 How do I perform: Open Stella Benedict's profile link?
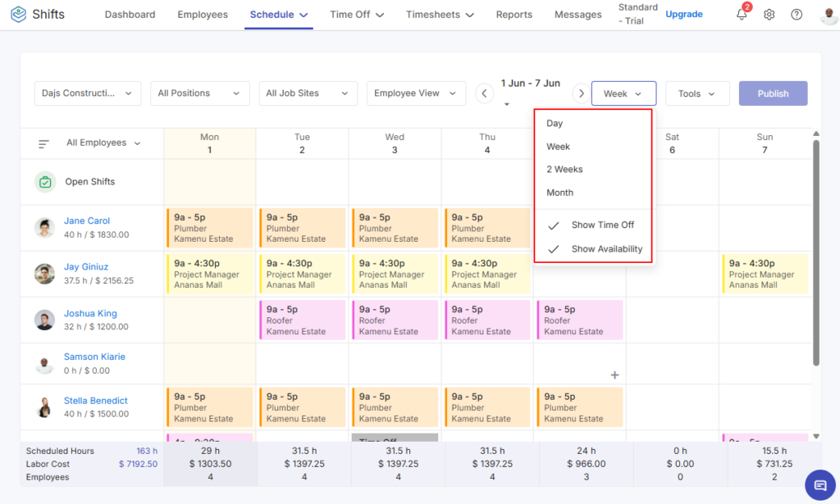(96, 401)
